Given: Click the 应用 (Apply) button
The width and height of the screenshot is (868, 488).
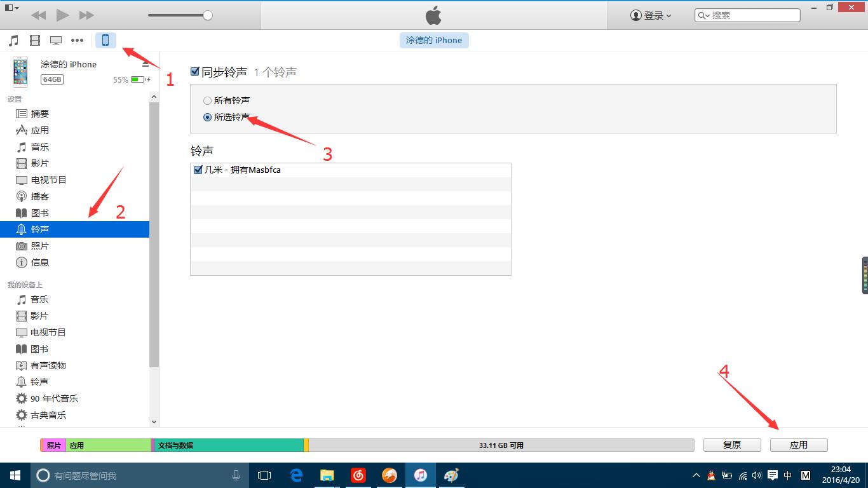Looking at the screenshot, I should click(x=799, y=444).
